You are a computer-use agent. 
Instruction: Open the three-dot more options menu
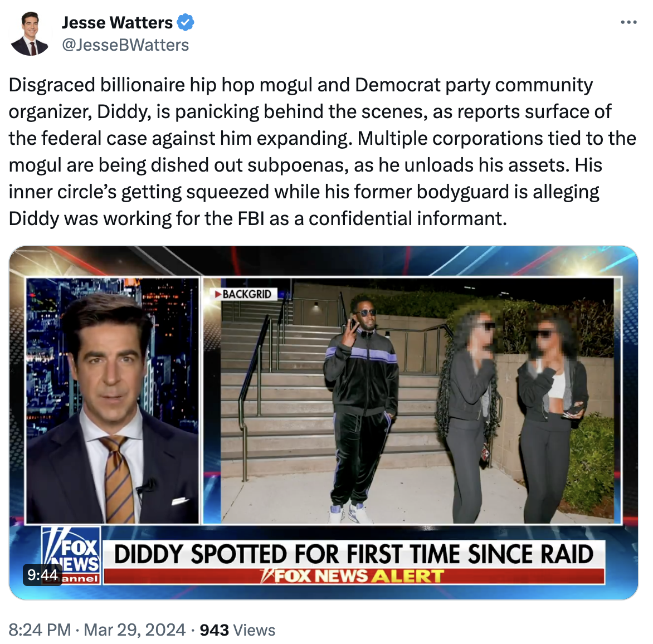click(628, 22)
